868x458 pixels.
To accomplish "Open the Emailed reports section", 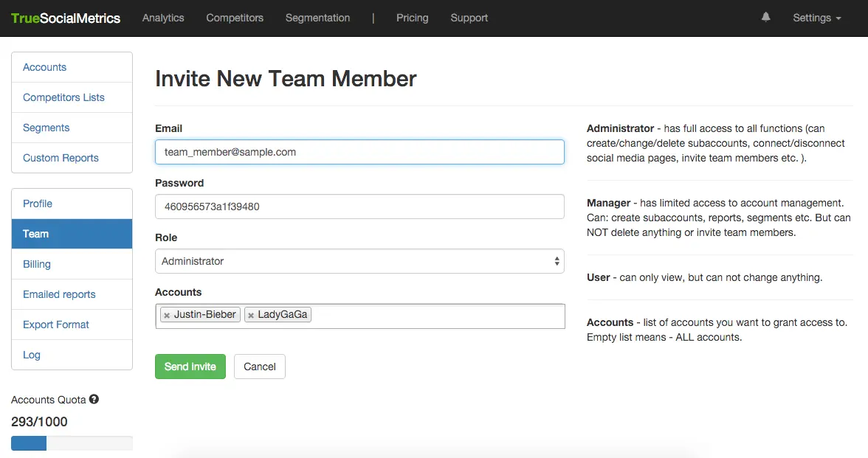I will click(59, 294).
